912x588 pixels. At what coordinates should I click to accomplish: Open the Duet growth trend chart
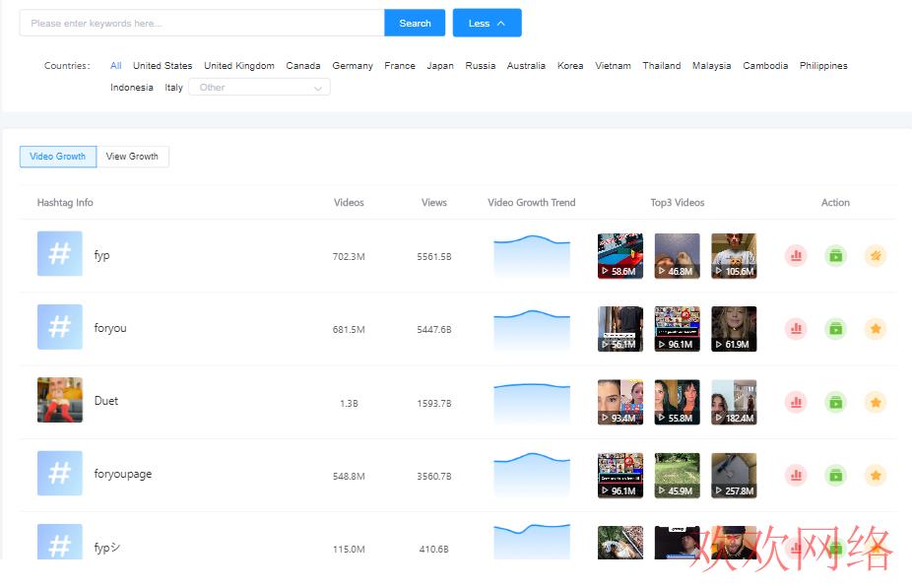532,403
